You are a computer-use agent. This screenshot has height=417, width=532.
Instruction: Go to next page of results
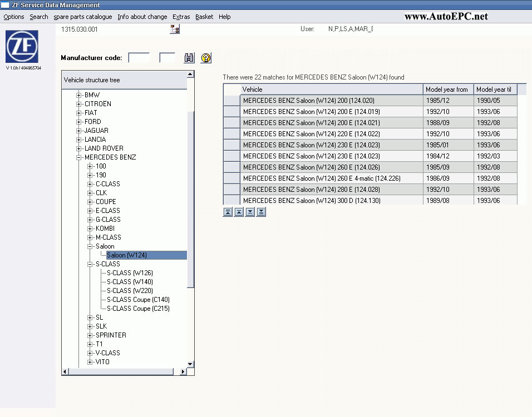coord(250,212)
